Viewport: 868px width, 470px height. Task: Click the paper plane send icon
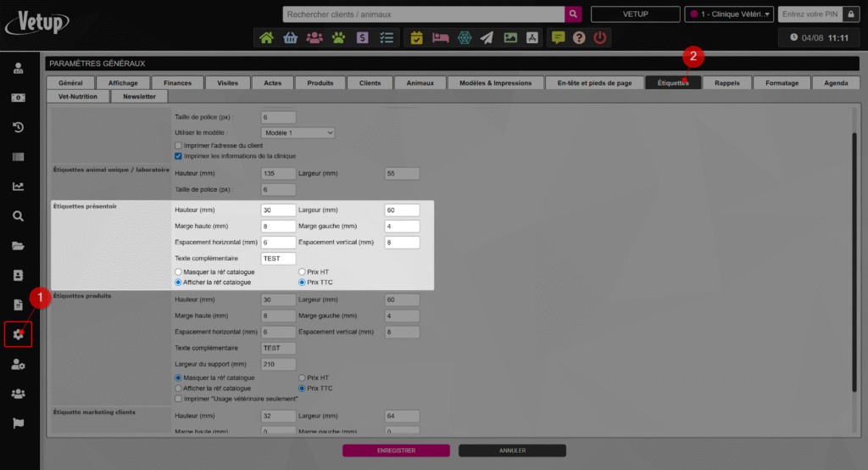487,37
